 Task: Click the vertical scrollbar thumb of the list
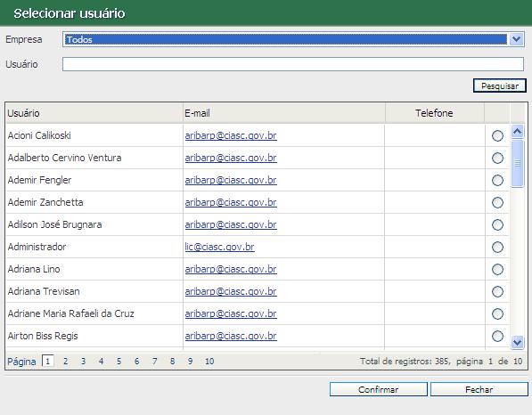[x=518, y=164]
